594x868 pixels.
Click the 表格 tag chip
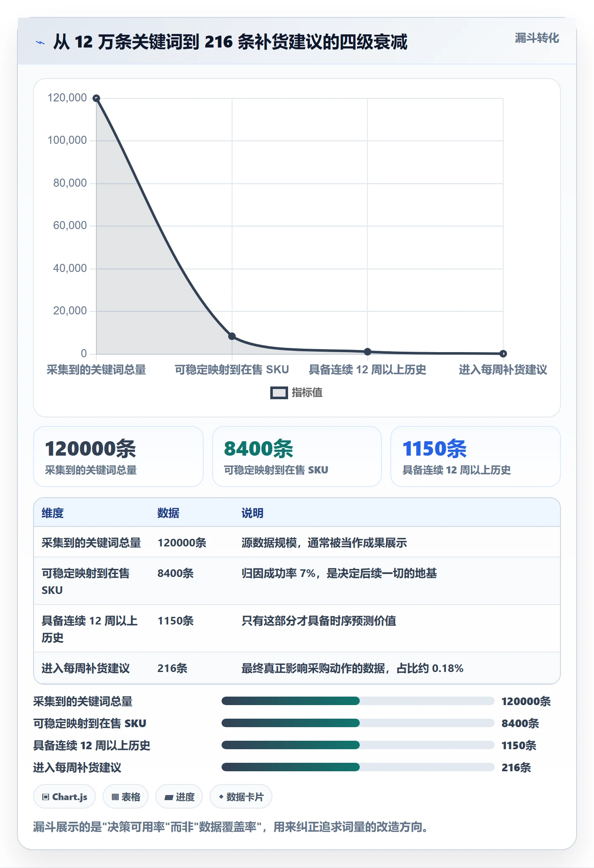pos(126,797)
